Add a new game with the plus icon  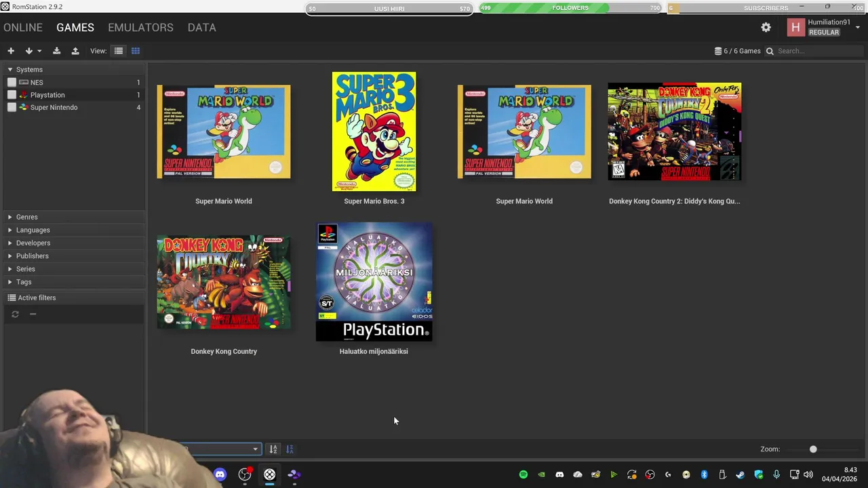(x=11, y=51)
